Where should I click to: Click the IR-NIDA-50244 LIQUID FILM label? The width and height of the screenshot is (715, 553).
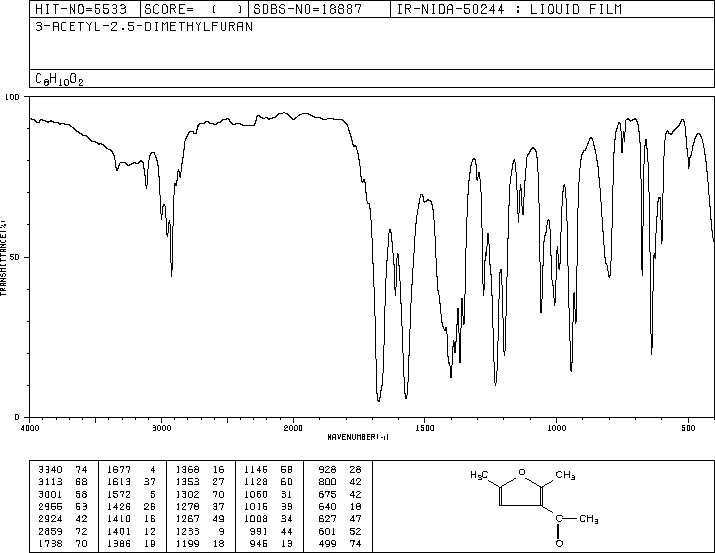tap(509, 9)
